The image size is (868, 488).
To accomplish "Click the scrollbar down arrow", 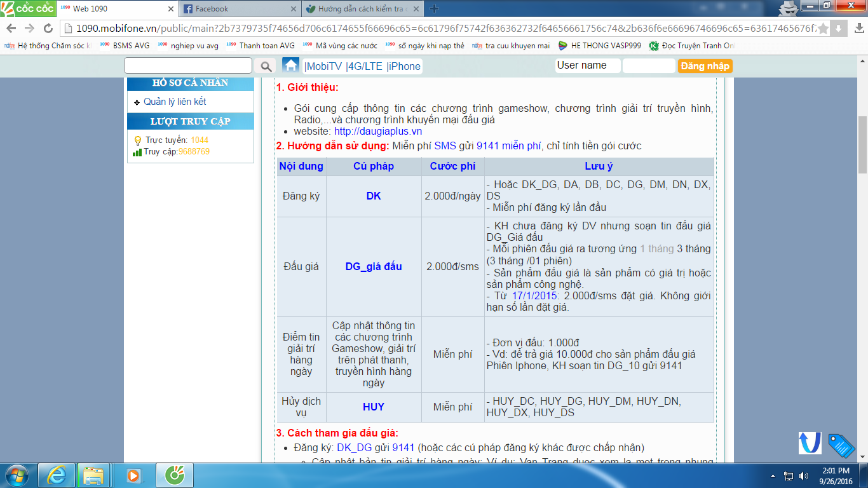I will (x=862, y=457).
